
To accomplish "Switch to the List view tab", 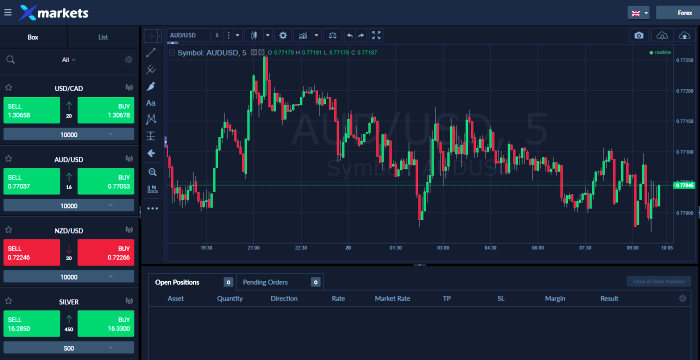I will coord(103,37).
